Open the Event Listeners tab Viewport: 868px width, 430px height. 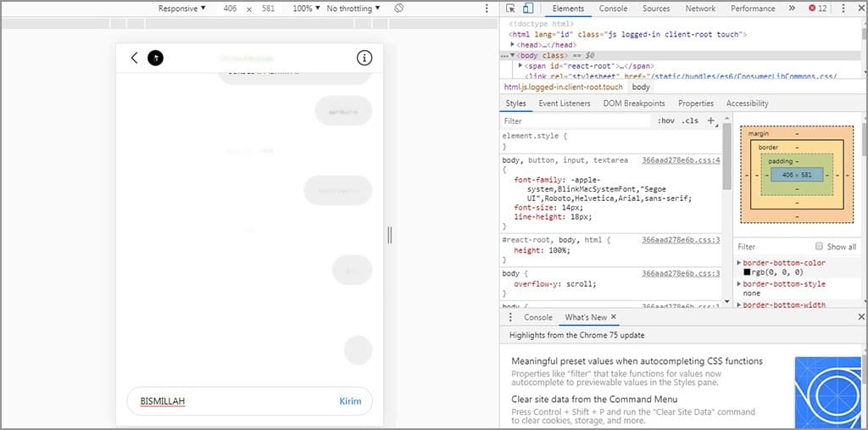tap(565, 103)
